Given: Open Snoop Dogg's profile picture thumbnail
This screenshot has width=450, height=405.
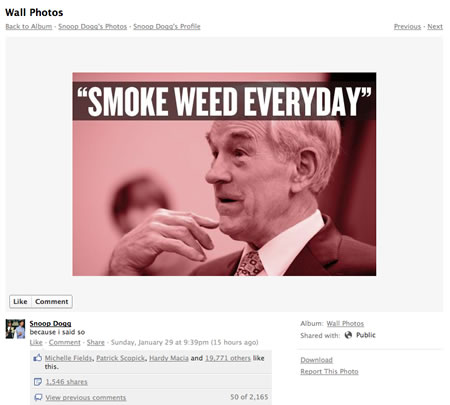Looking at the screenshot, I should [x=15, y=329].
